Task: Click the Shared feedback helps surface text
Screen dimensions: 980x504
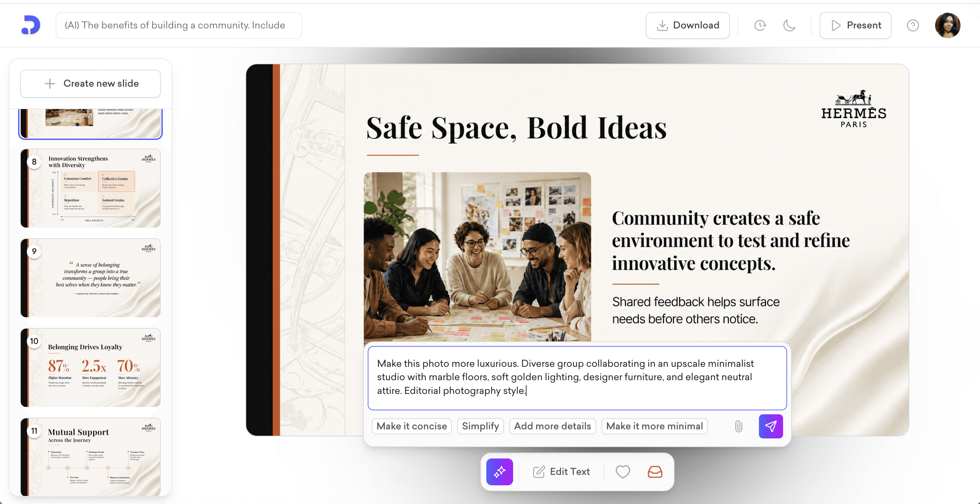Action: point(696,310)
